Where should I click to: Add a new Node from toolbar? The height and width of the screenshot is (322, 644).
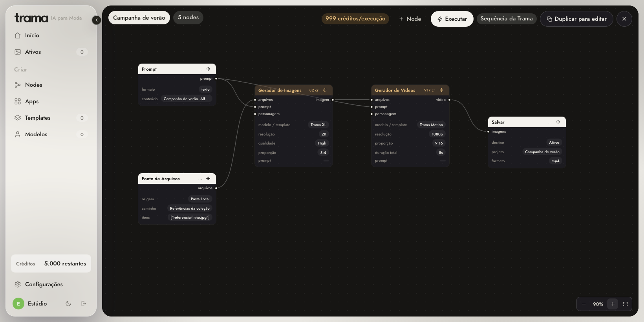click(410, 19)
